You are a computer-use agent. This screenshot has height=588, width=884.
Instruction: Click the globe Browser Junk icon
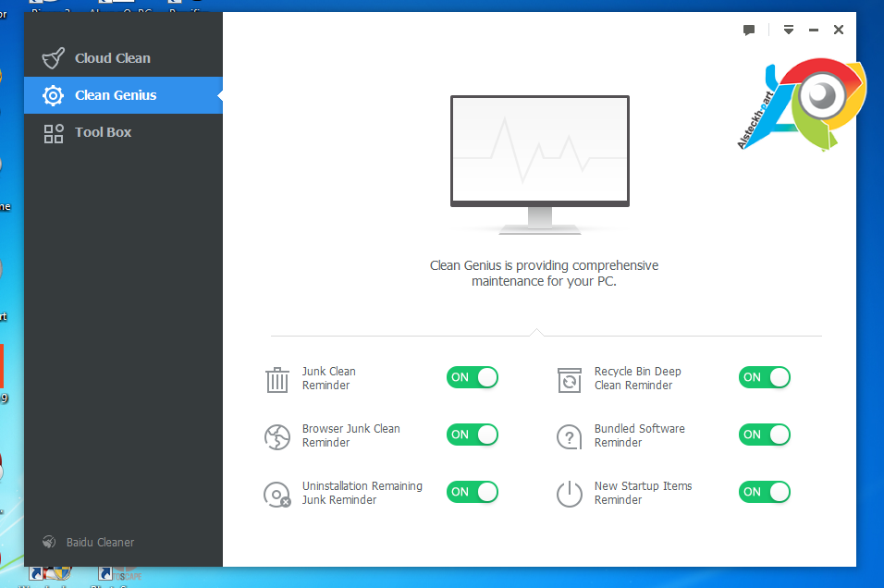277,437
